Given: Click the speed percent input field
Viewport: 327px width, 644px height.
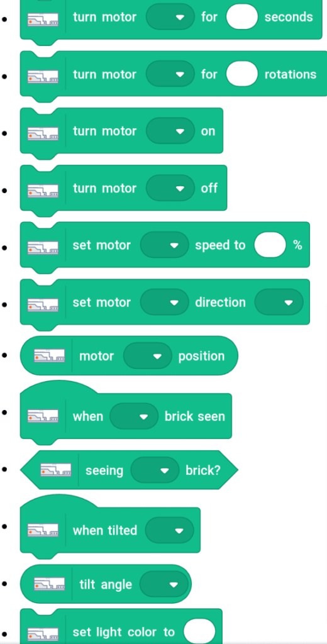Looking at the screenshot, I should coord(270,245).
